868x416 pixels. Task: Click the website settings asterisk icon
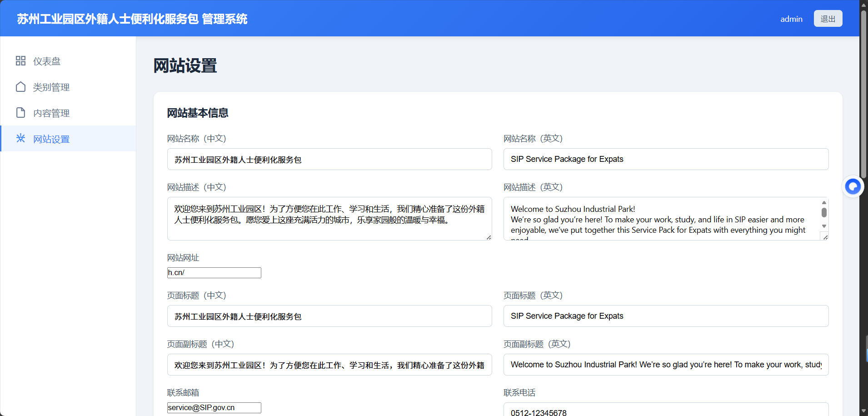20,138
